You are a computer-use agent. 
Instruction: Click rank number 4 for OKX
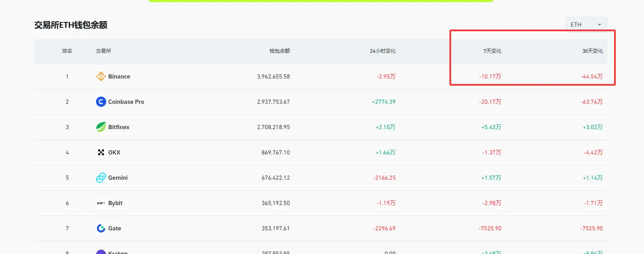tap(67, 152)
